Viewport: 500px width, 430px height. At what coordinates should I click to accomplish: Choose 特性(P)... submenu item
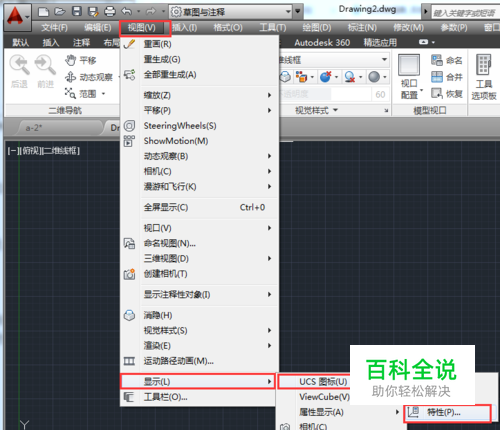click(447, 413)
